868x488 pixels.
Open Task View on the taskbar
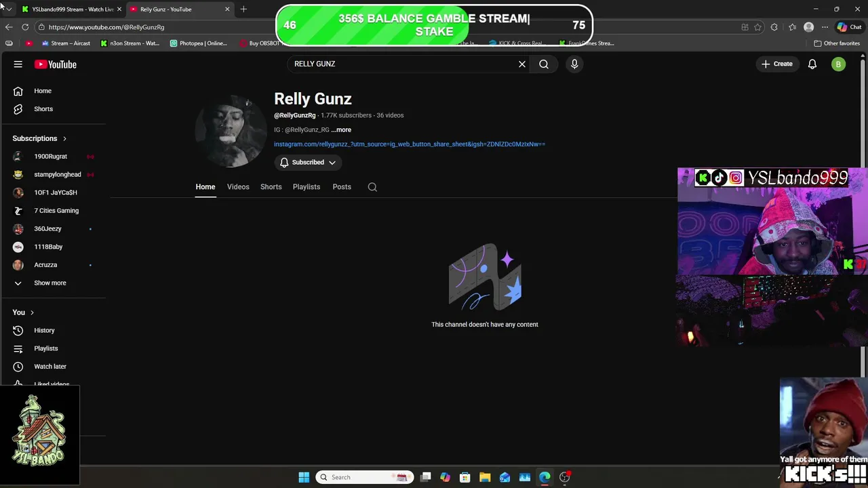425,477
